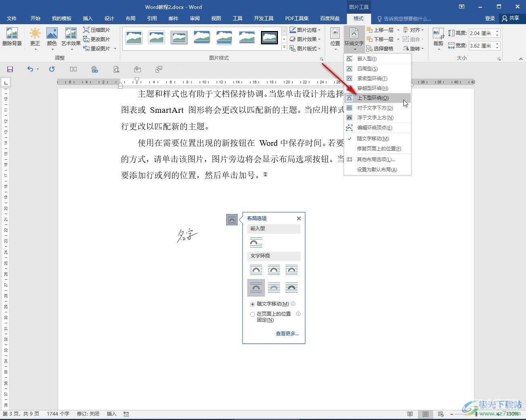Image resolution: width=526 pixels, height=420 pixels.
Task: Click the signature image in the document
Action: point(187,235)
